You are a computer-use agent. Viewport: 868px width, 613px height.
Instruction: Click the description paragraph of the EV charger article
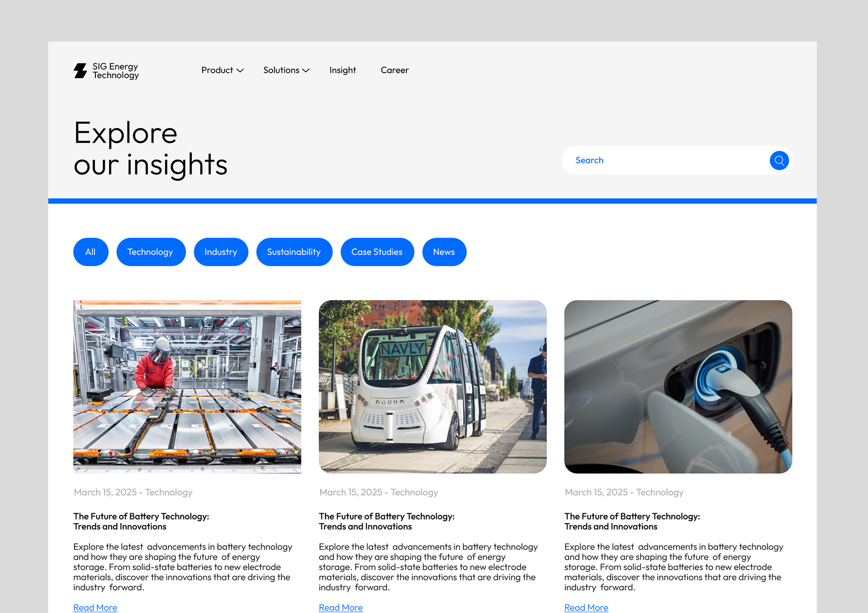(674, 567)
